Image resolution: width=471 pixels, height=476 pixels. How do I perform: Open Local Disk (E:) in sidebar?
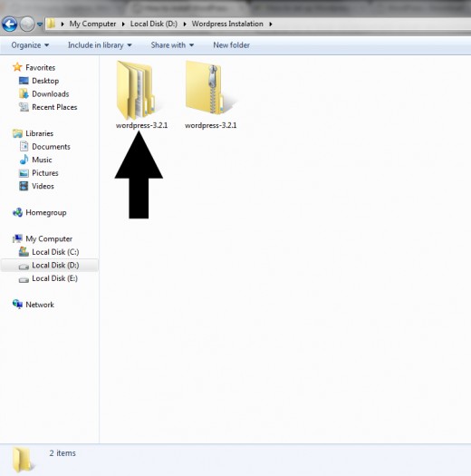point(54,278)
